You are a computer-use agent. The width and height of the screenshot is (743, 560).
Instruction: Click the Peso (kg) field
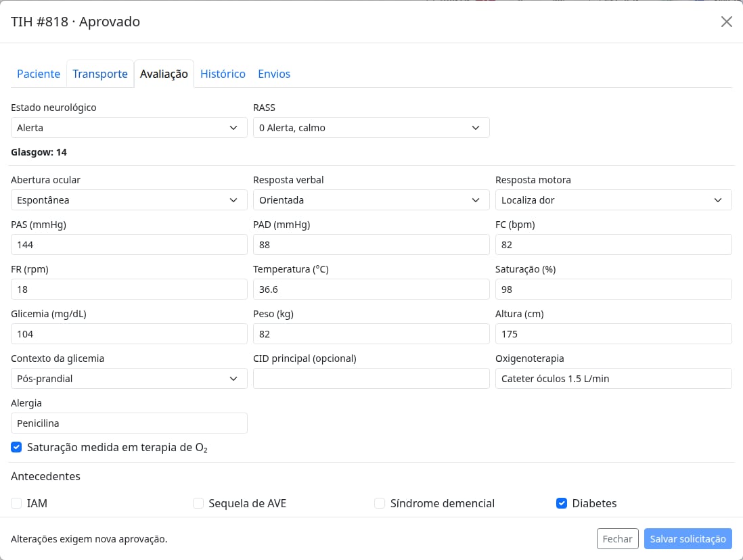tap(371, 334)
